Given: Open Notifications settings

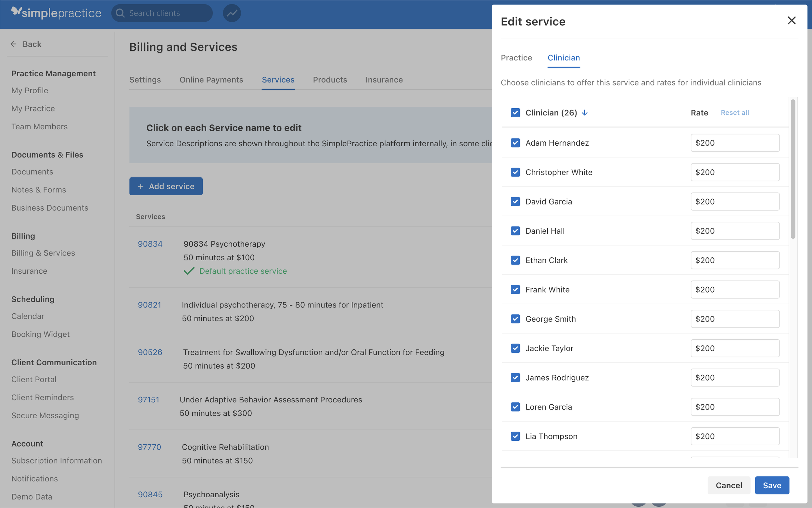Looking at the screenshot, I should click(x=34, y=479).
